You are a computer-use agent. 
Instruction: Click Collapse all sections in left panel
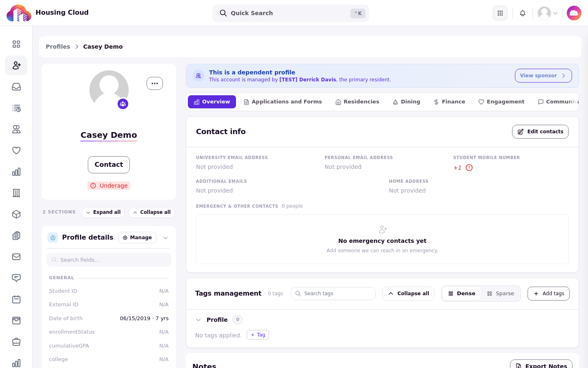click(x=151, y=212)
